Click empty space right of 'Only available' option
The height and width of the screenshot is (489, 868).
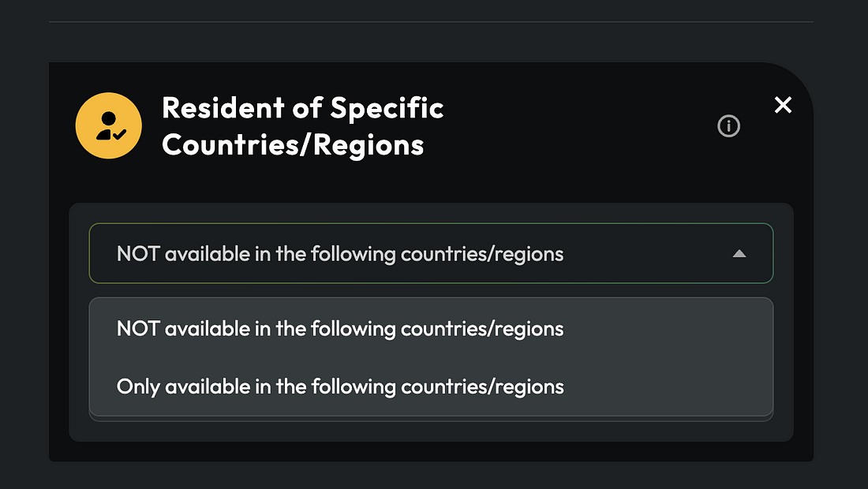click(x=671, y=386)
